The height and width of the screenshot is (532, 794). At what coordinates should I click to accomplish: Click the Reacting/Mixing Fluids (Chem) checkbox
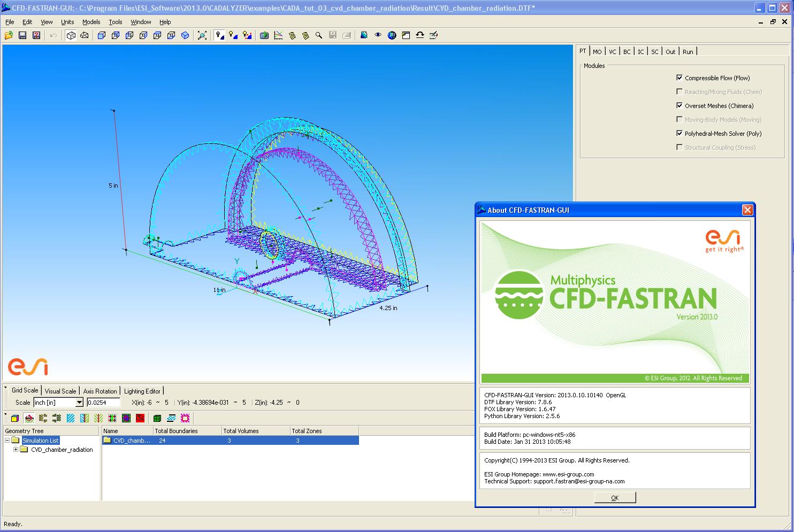click(680, 91)
